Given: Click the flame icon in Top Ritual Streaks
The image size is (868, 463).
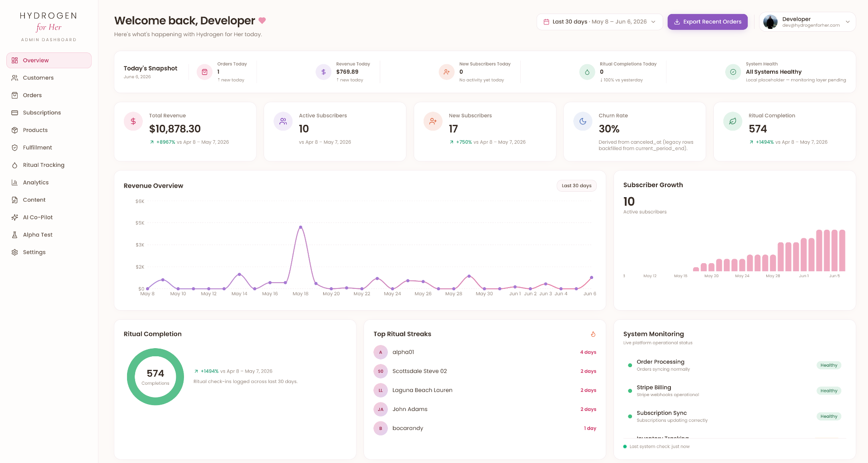Looking at the screenshot, I should (593, 334).
